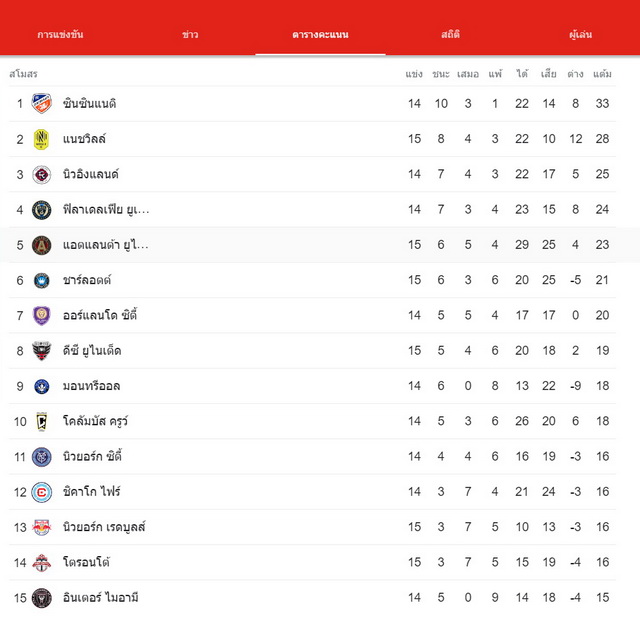Image resolution: width=640 pixels, height=624 pixels.
Task: Click the DC United crest icon
Action: (x=42, y=351)
